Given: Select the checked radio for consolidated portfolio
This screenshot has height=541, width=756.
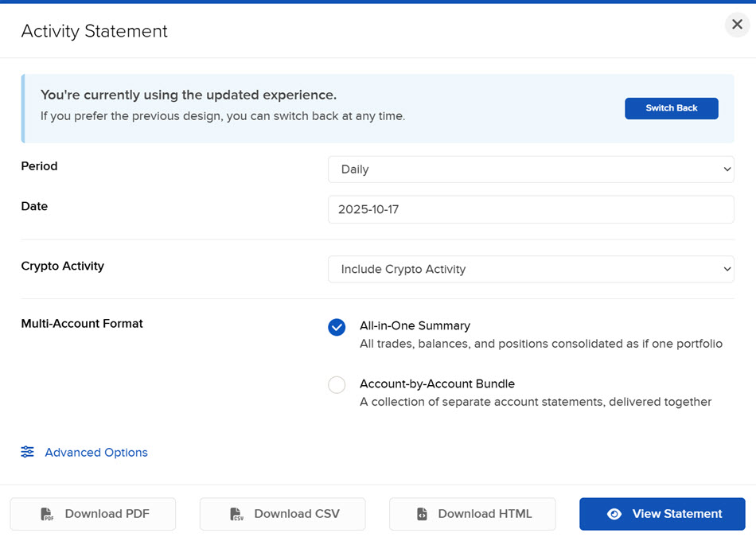Looking at the screenshot, I should (337, 327).
